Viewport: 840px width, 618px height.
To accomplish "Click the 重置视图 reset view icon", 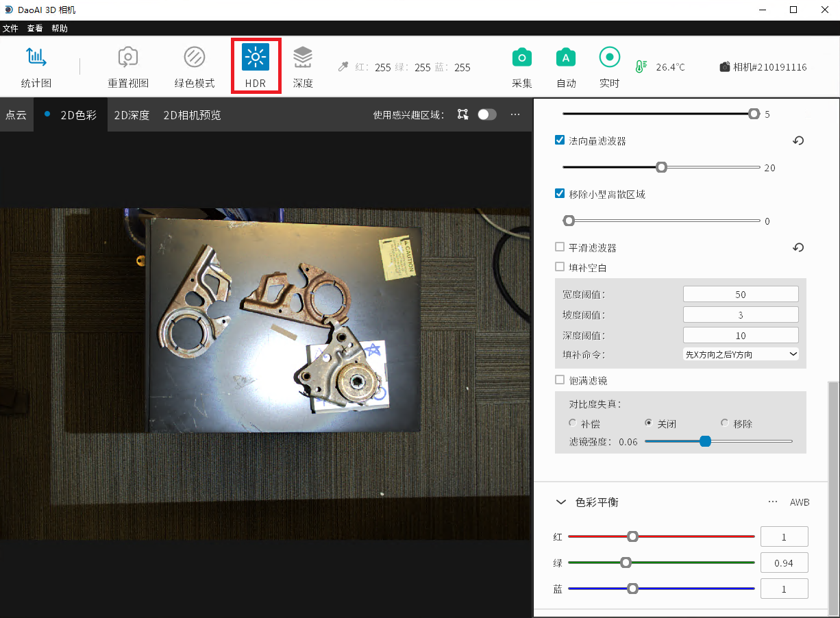I will [128, 58].
